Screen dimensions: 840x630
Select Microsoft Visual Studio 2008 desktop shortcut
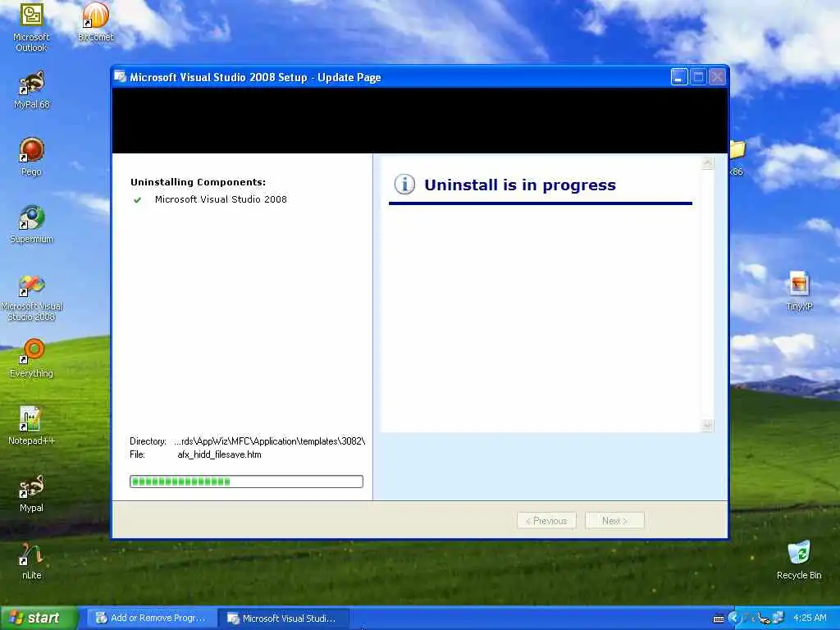tap(31, 297)
